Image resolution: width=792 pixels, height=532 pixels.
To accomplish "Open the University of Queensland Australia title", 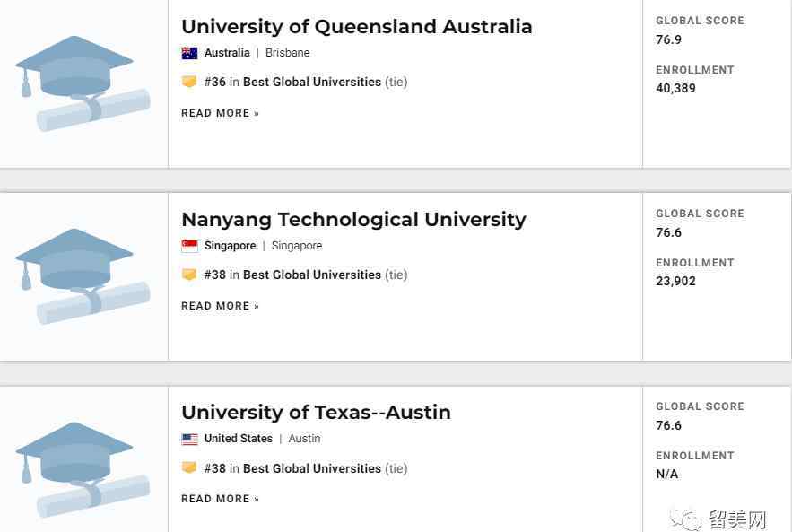I will click(x=357, y=26).
